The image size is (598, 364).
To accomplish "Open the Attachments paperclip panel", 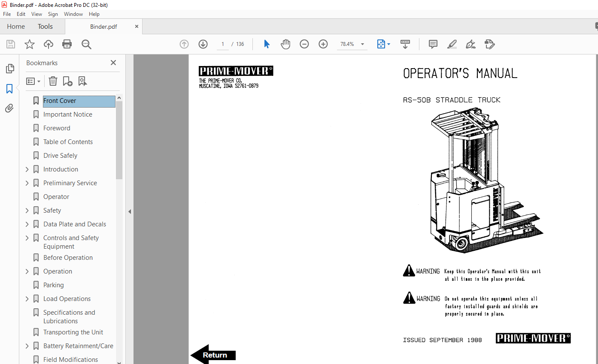I will coord(9,108).
